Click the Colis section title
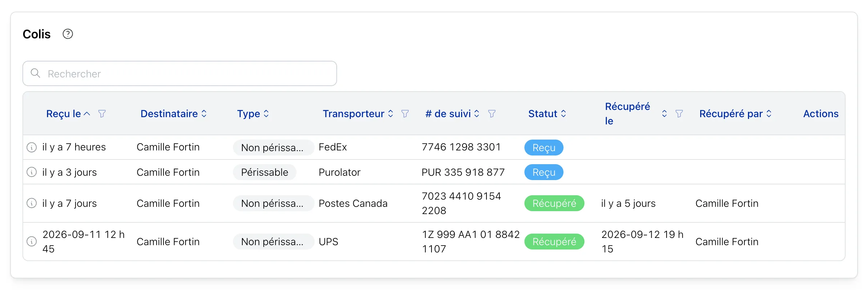Viewport: 868px width, 290px height. click(37, 34)
